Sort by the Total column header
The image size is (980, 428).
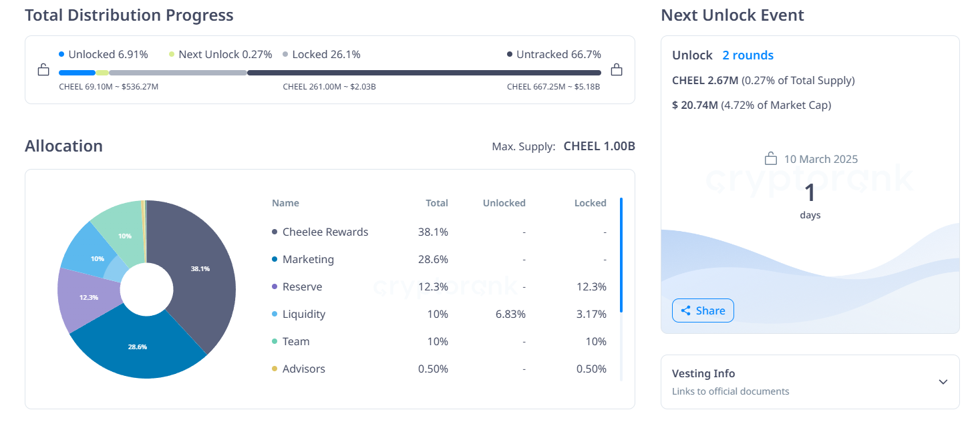pos(437,203)
